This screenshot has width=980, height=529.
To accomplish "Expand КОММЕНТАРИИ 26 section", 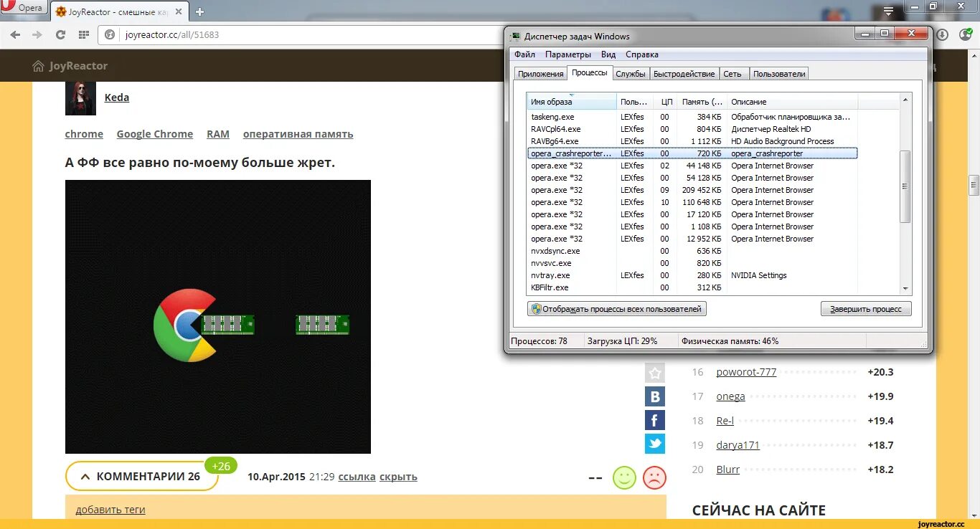I will point(141,477).
